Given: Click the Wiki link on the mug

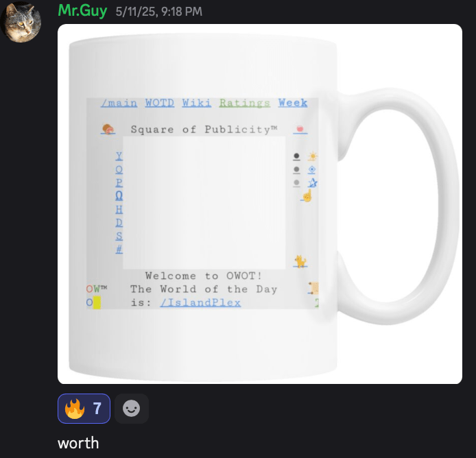Looking at the screenshot, I should [196, 103].
